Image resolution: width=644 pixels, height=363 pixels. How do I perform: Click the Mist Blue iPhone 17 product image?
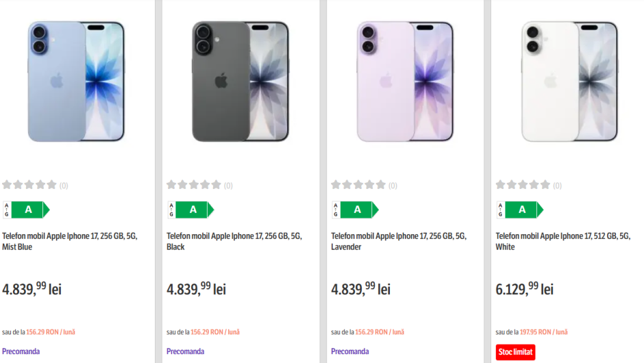(76, 82)
